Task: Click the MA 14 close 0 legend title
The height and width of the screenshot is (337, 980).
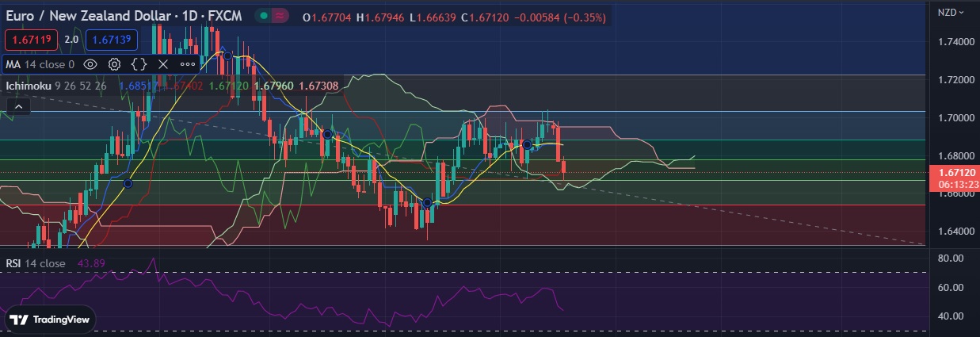Action: (x=40, y=64)
